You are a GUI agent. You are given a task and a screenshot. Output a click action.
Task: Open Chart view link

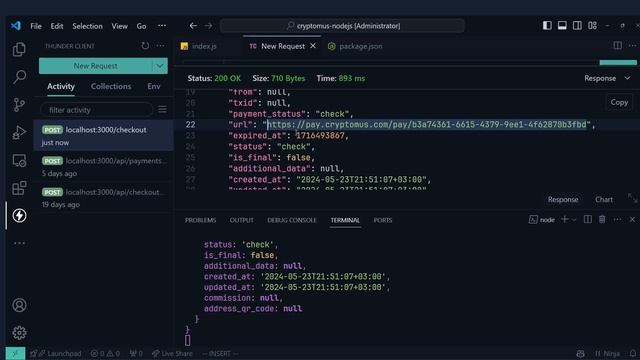(604, 200)
